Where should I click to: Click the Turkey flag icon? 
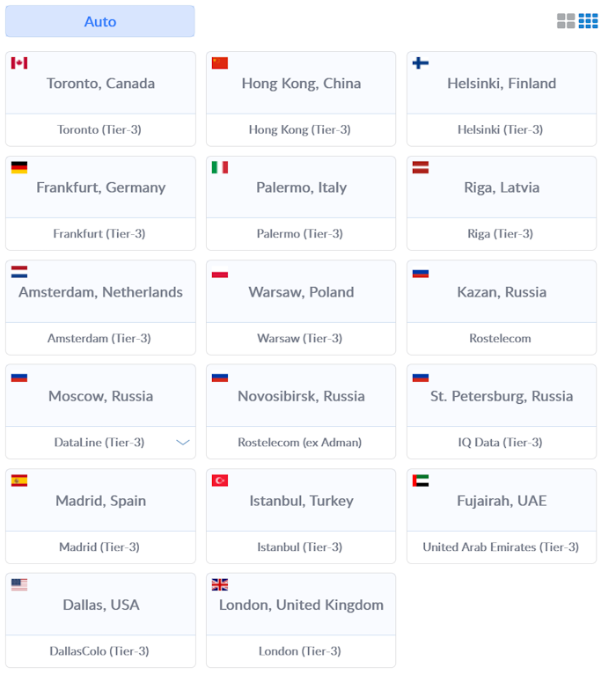tap(220, 481)
